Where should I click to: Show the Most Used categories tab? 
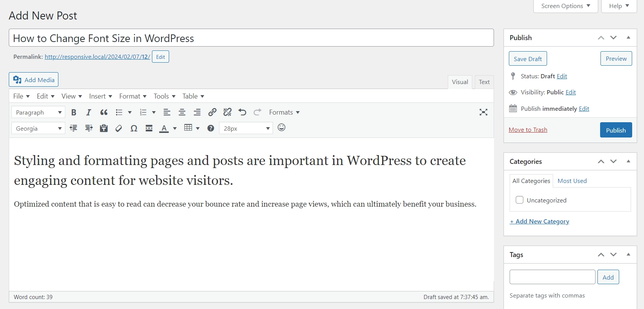(x=572, y=181)
